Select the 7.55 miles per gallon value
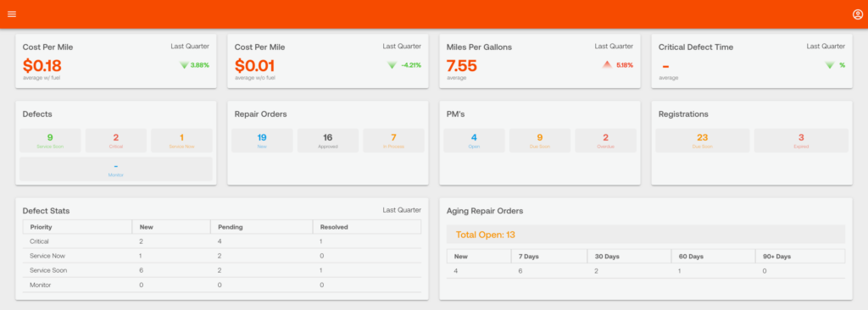Viewport: 868px width, 310px height. [462, 65]
